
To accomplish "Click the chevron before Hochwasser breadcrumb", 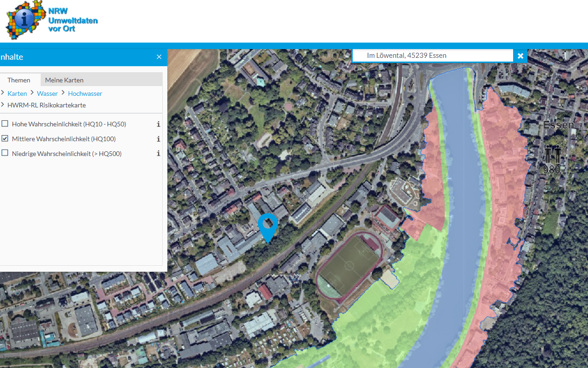I will tap(63, 93).
